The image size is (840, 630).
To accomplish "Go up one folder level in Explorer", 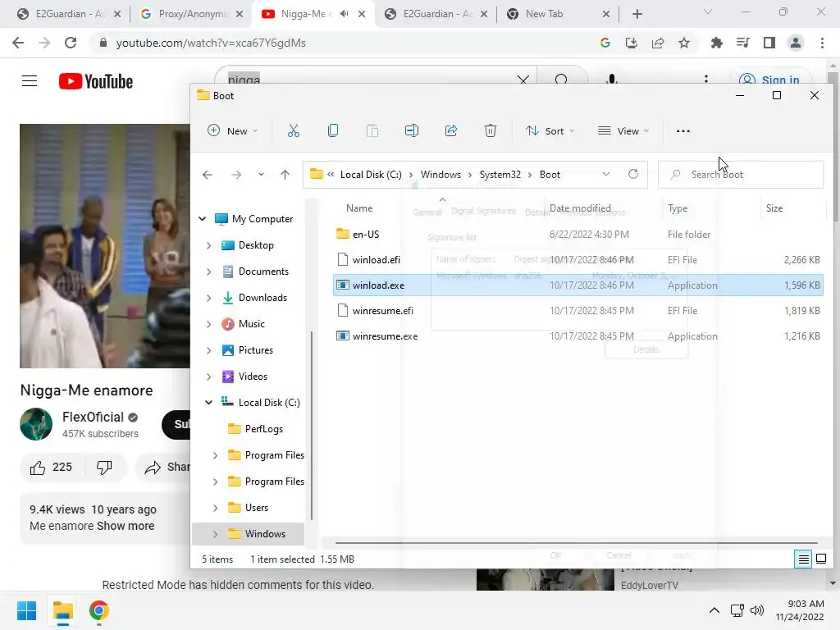I will (285, 175).
